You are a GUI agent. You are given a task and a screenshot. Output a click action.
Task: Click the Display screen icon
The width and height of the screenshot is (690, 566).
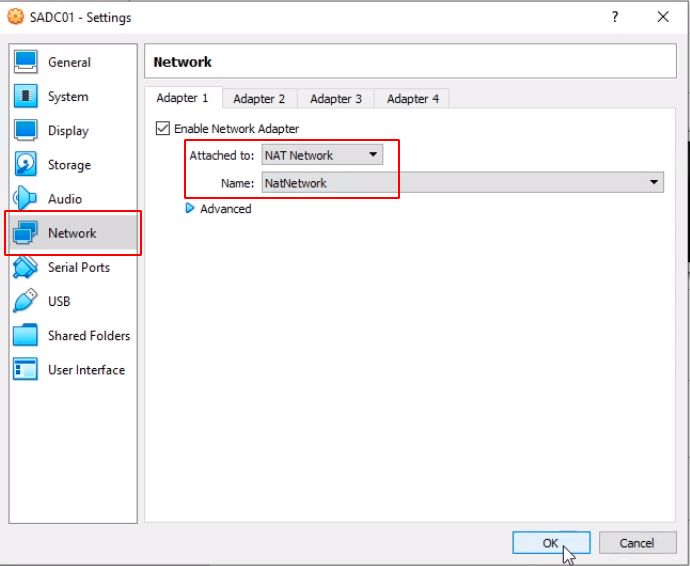point(26,130)
